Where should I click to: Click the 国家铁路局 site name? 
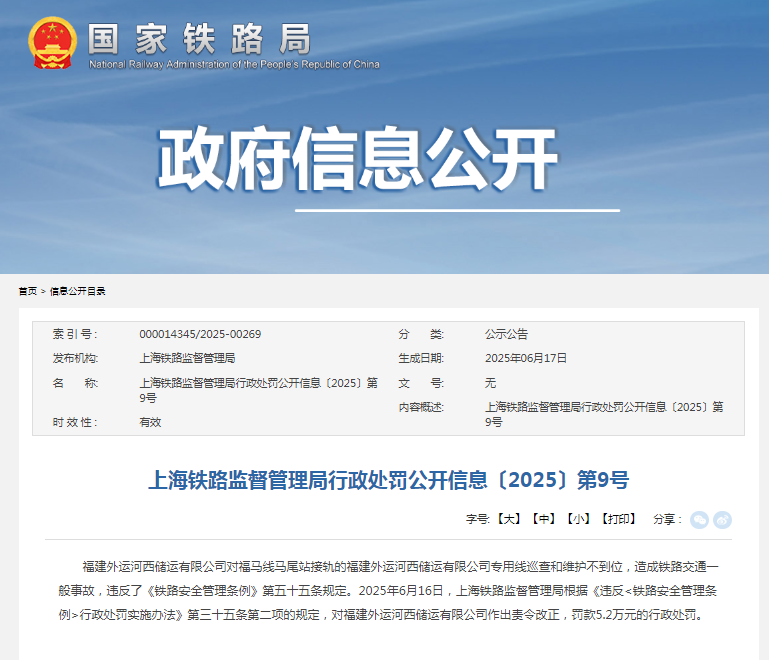pos(199,37)
